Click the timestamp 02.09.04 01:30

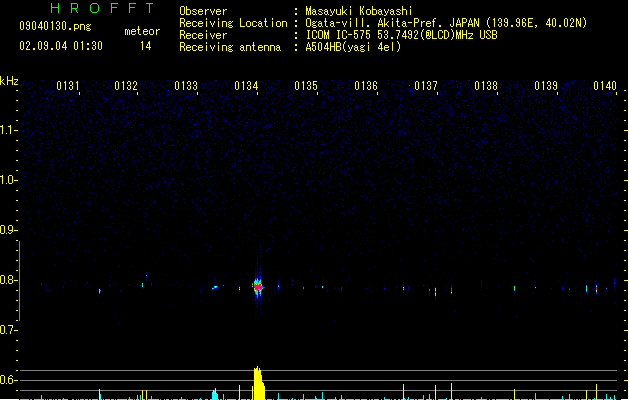[61, 46]
